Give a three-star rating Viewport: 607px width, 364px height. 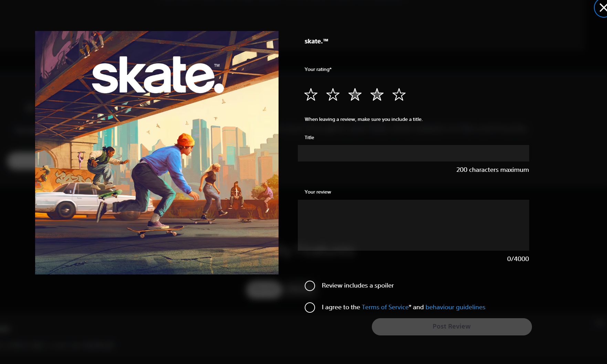(355, 95)
